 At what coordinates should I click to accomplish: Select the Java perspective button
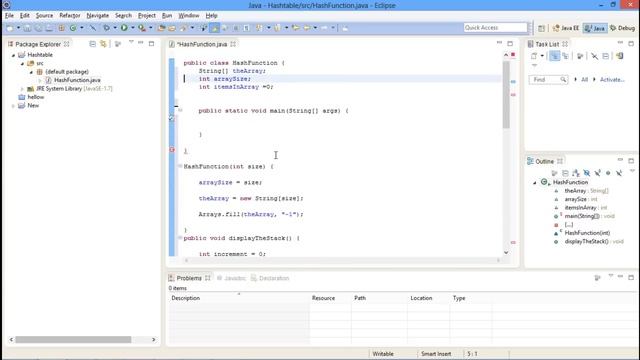click(595, 28)
